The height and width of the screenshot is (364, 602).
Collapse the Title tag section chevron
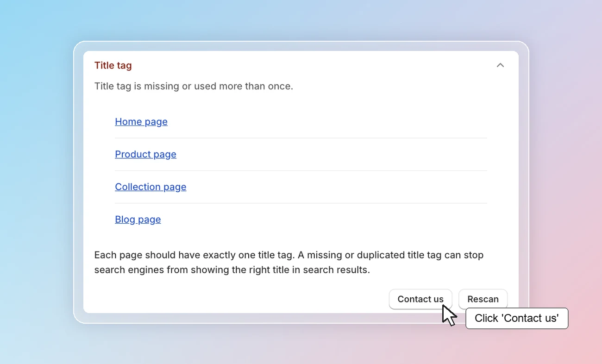(x=500, y=65)
